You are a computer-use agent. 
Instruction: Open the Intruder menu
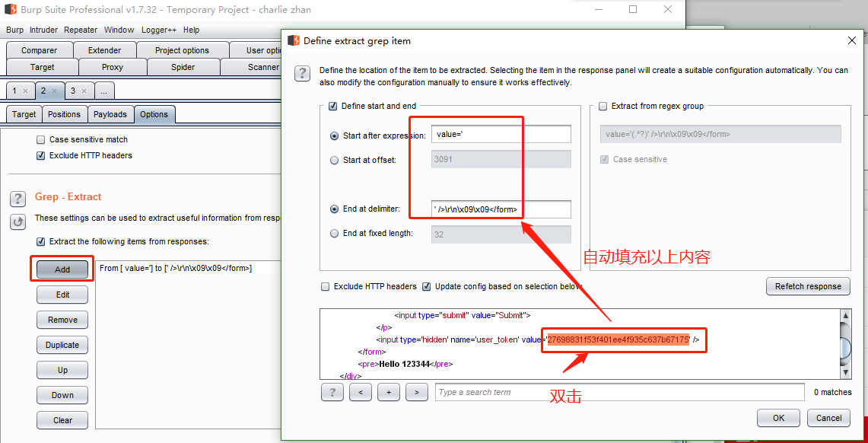43,30
